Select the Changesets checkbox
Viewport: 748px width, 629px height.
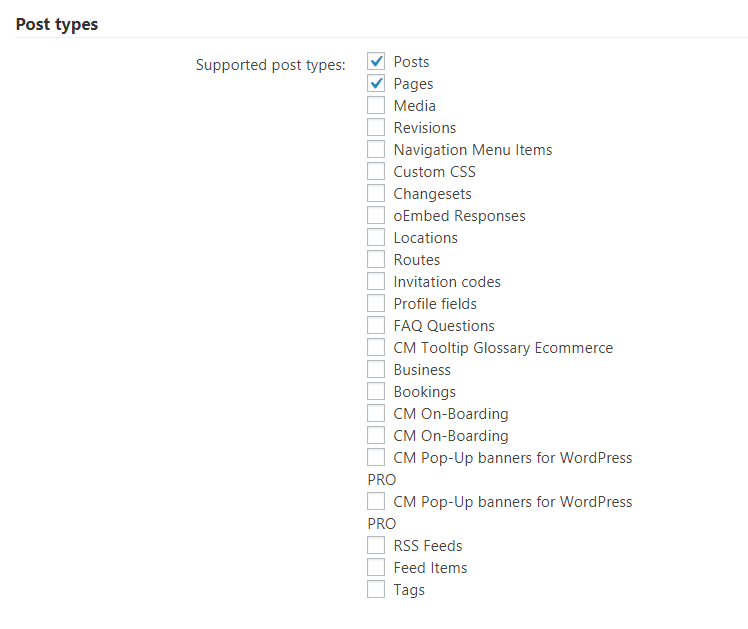376,194
